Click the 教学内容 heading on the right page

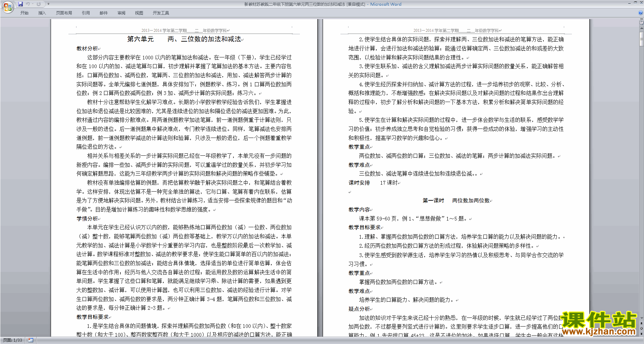359,210
